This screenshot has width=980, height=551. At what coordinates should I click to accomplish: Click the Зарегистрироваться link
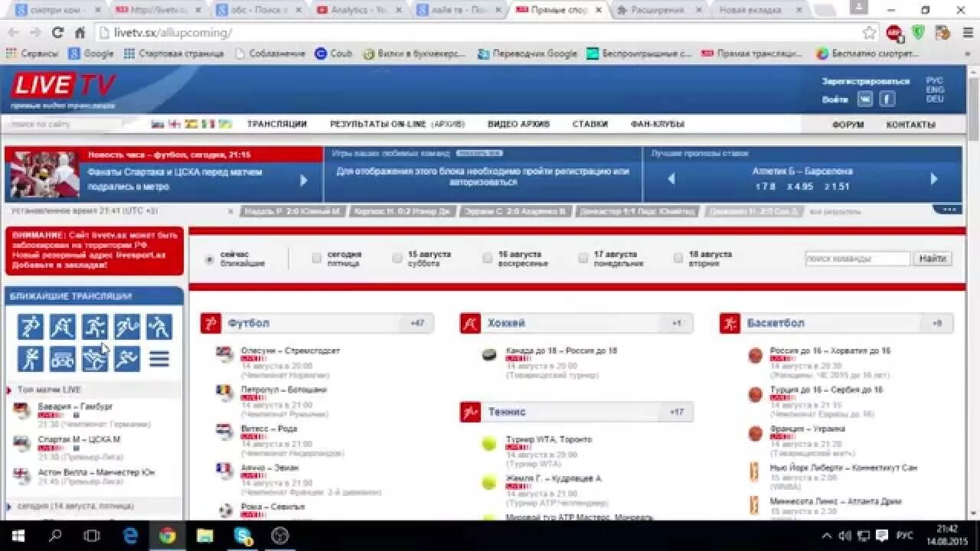866,81
